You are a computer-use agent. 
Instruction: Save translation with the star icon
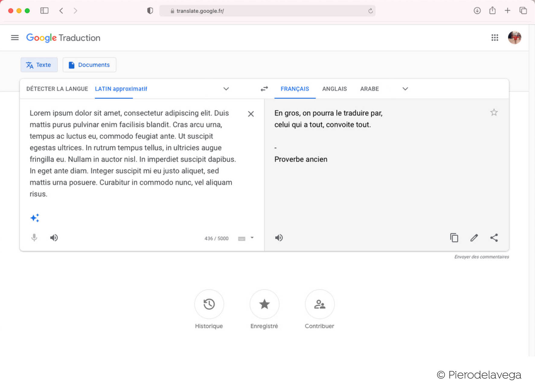(494, 113)
